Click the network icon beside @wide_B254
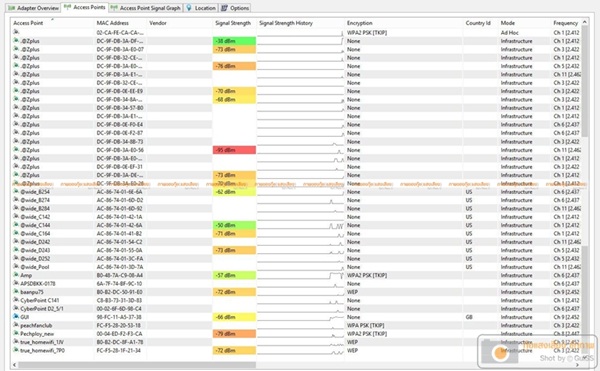600x371 pixels. [16, 192]
